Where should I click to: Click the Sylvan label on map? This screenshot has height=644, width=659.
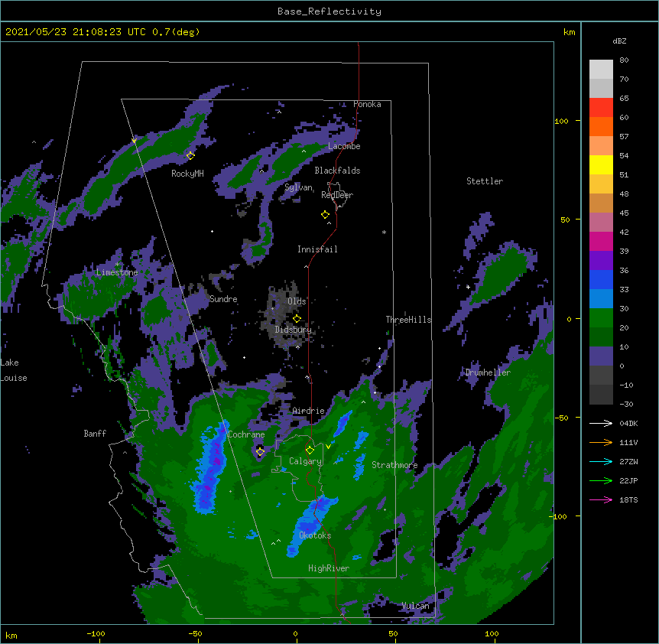click(298, 187)
